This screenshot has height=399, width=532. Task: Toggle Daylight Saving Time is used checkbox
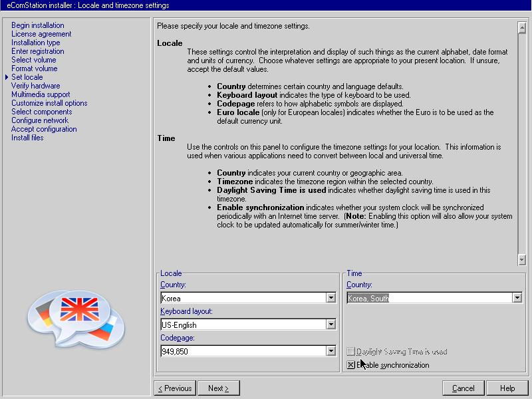click(x=351, y=352)
